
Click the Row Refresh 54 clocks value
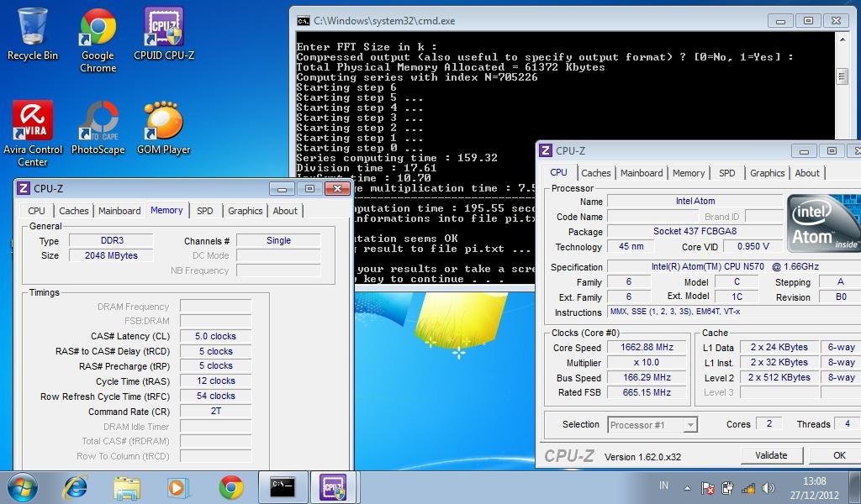[215, 396]
